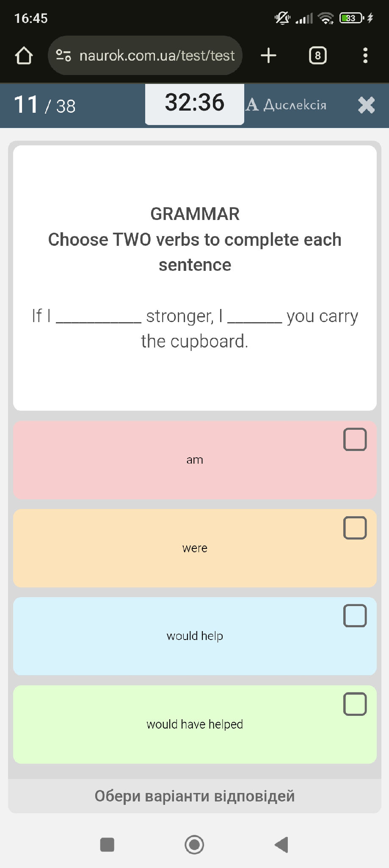This screenshot has width=389, height=868.
Task: Select 'would have helped' as an answer
Action: (194, 724)
